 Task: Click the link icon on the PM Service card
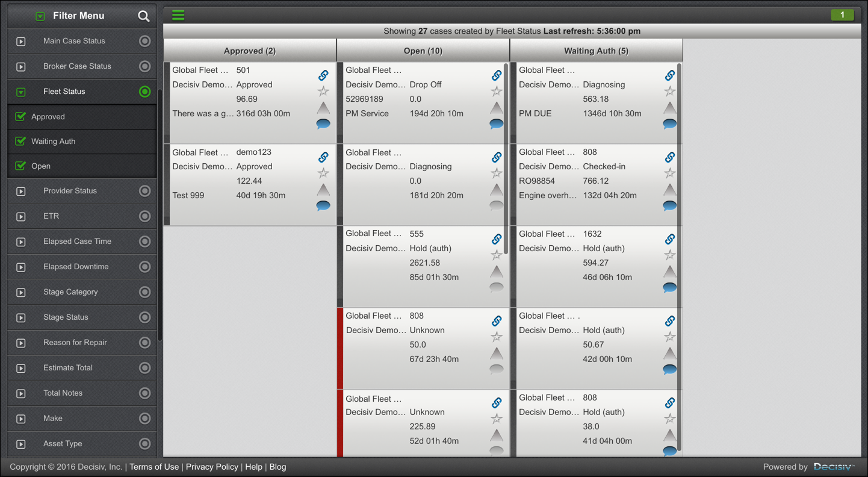497,75
